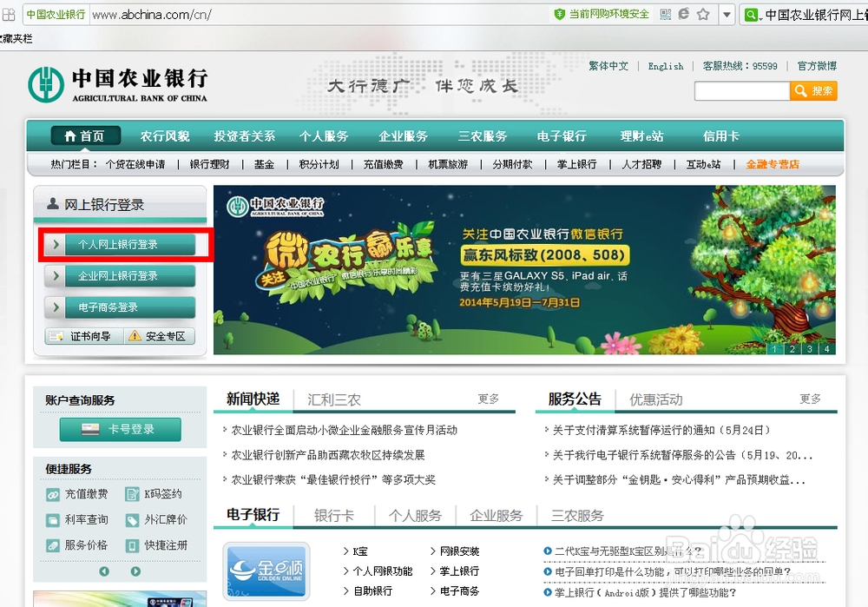Click the QR code icon in address bar
This screenshot has height=607, width=868.
pos(666,15)
